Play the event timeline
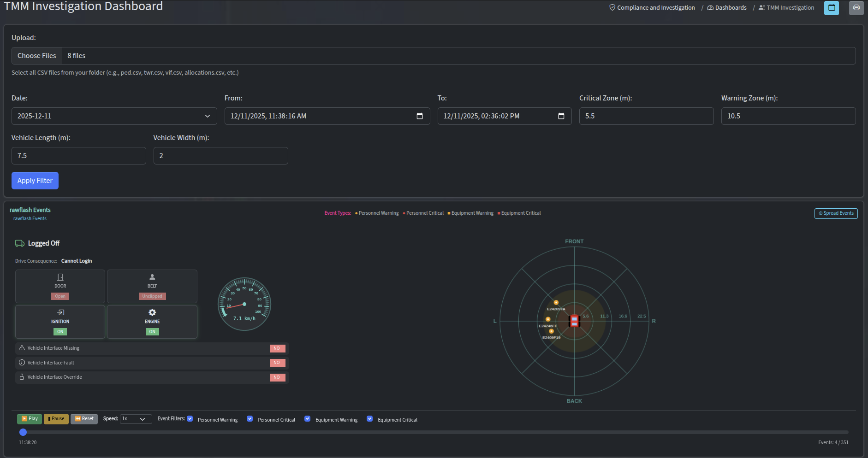 [x=30, y=419]
